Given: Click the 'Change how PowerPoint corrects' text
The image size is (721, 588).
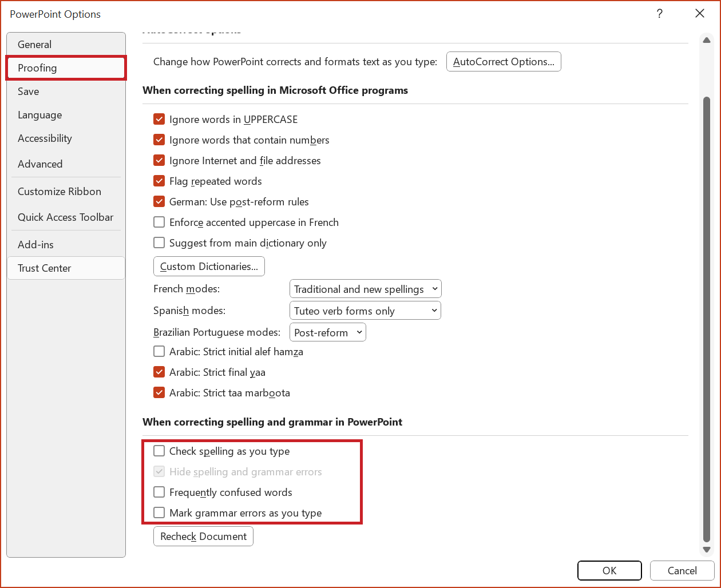Looking at the screenshot, I should (295, 62).
